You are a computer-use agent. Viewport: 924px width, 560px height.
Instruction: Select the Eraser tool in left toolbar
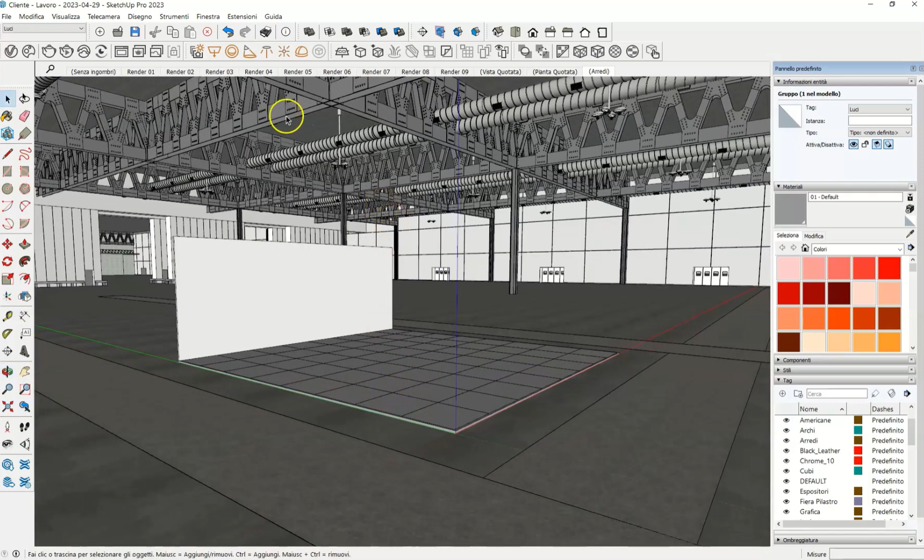click(25, 116)
